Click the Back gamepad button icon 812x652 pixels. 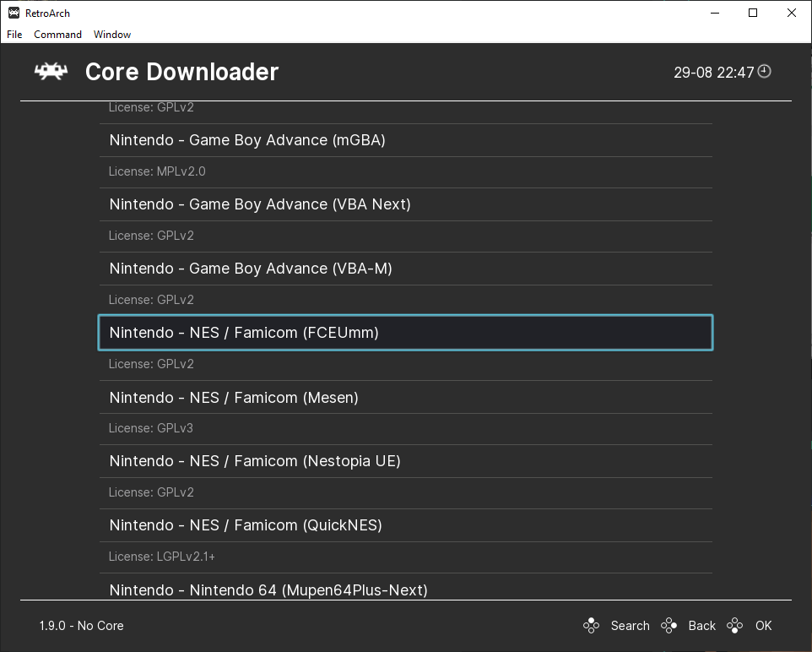[x=669, y=626]
